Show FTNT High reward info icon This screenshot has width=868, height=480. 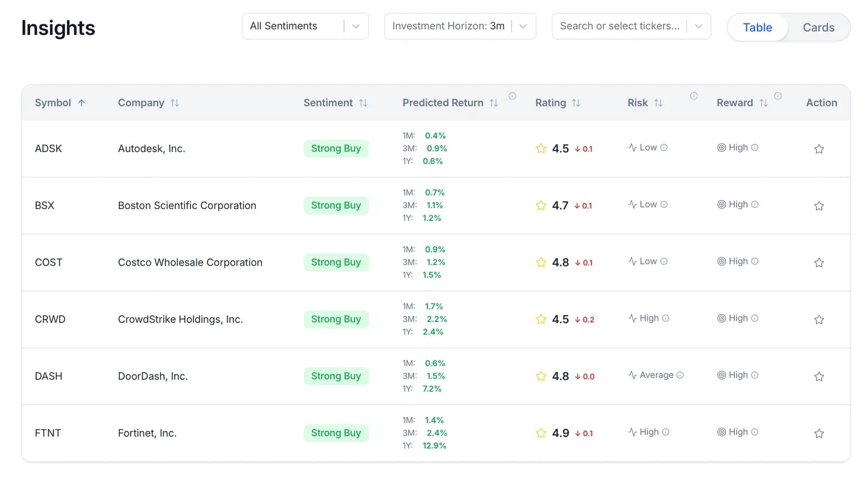click(x=755, y=432)
